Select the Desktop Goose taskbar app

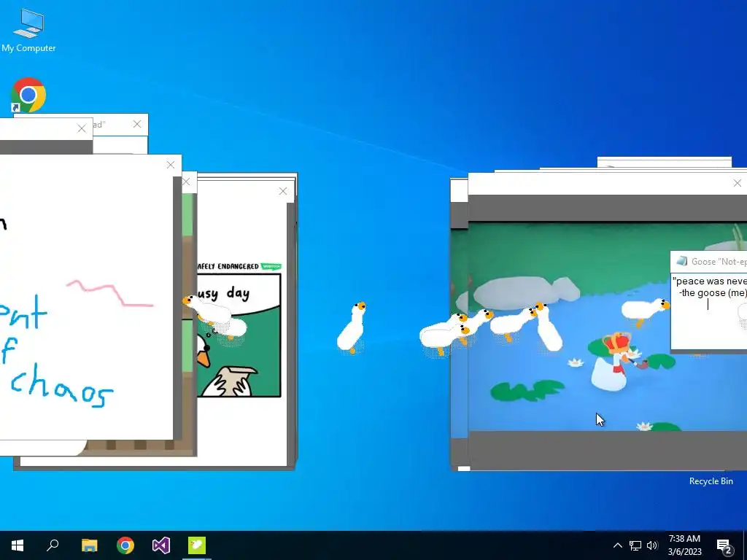point(197,545)
